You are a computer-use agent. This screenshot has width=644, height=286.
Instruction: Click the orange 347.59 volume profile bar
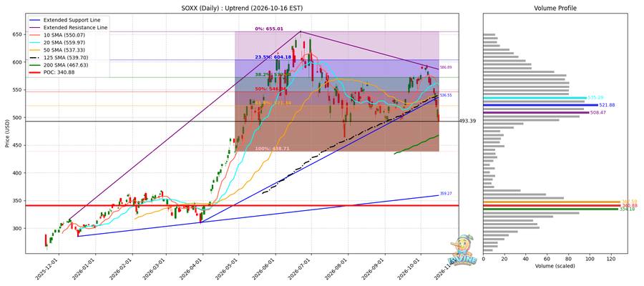[552, 202]
